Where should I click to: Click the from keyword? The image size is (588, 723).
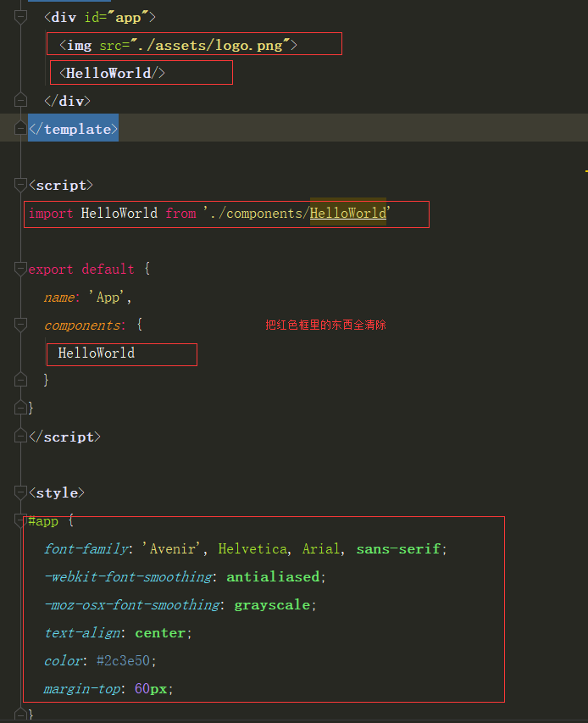180,213
